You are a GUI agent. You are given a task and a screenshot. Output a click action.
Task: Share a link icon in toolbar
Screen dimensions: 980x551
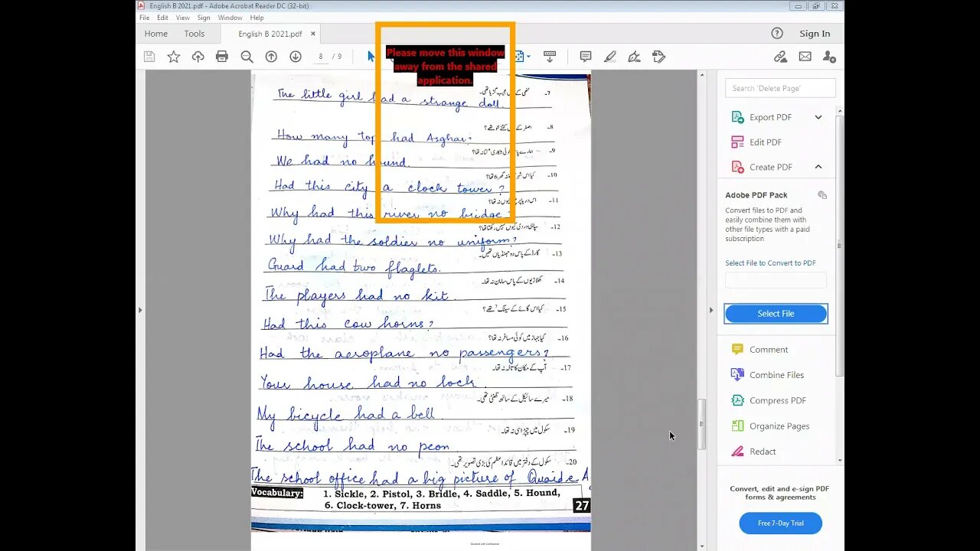pos(780,57)
